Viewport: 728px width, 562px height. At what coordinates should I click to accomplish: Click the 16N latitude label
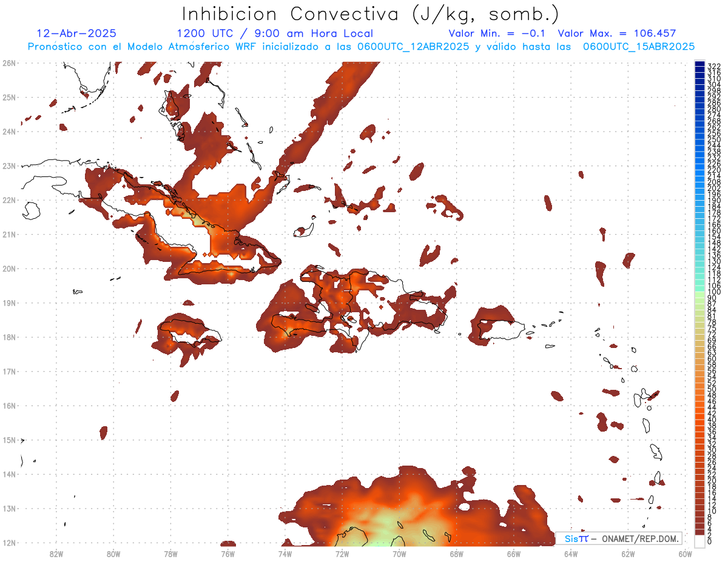[8, 406]
